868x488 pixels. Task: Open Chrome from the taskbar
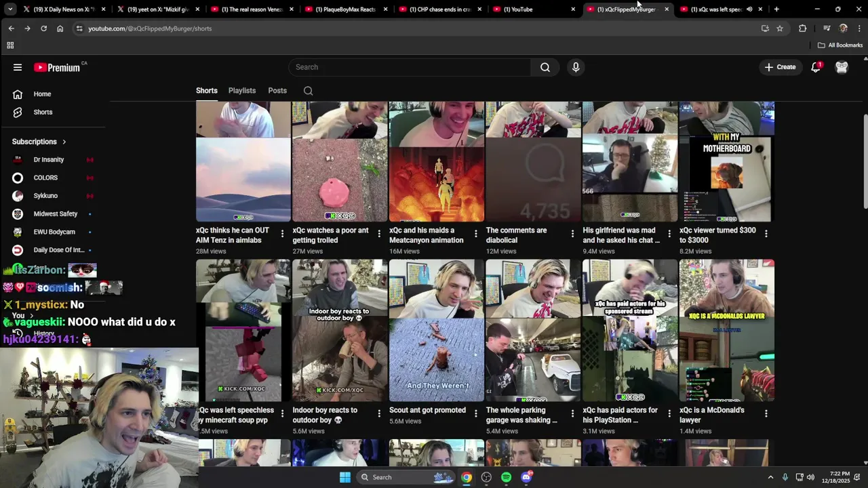coord(467,477)
